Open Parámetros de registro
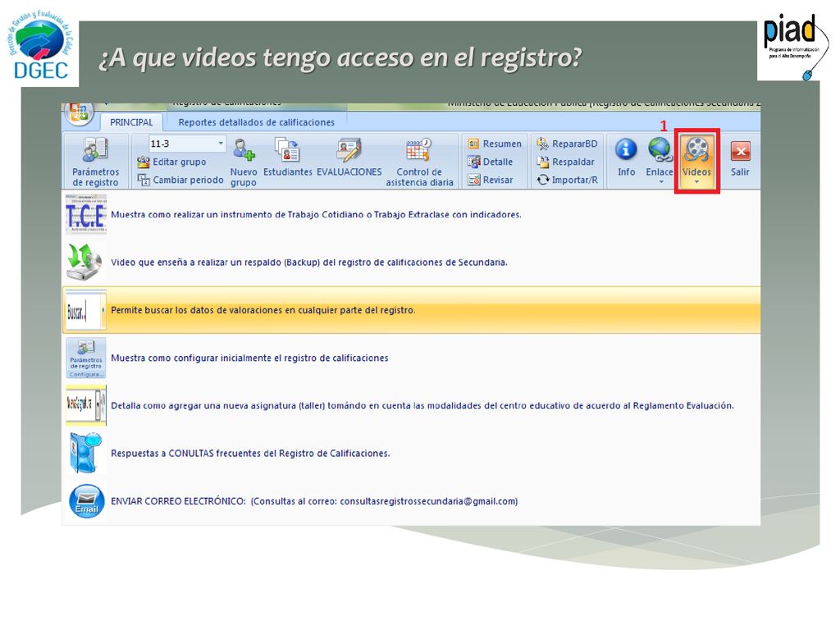The width and height of the screenshot is (840, 630). tap(95, 162)
